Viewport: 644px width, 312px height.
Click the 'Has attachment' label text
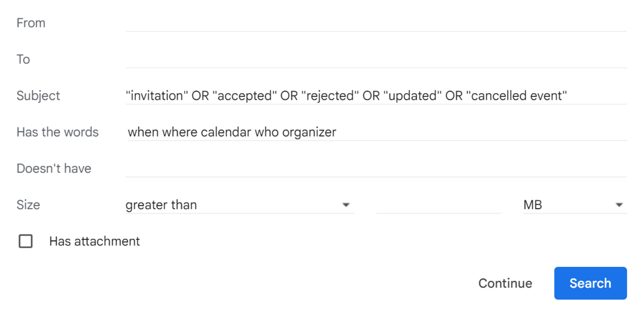[94, 241]
